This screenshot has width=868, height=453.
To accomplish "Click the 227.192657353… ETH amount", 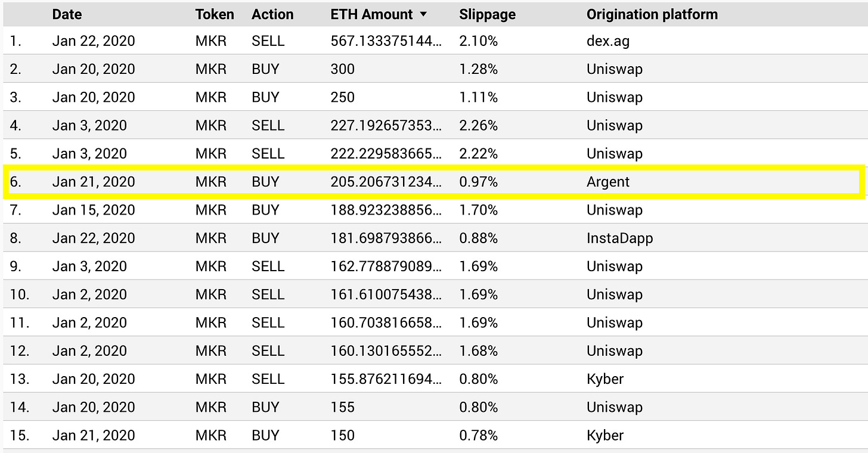I will 386,126.
